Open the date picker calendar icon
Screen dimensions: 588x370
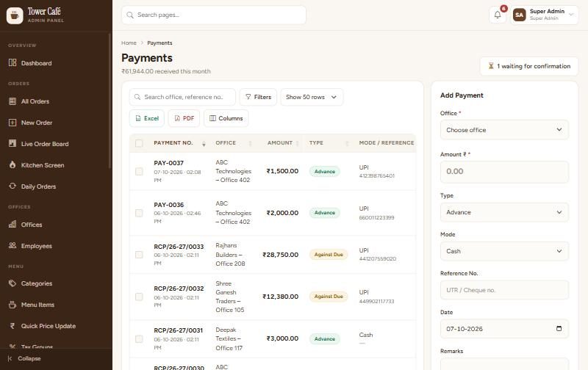559,328
